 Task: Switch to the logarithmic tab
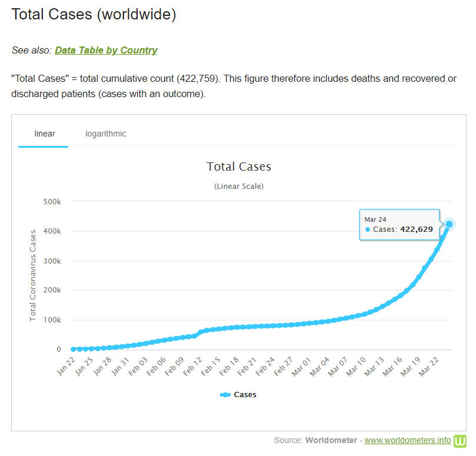106,134
